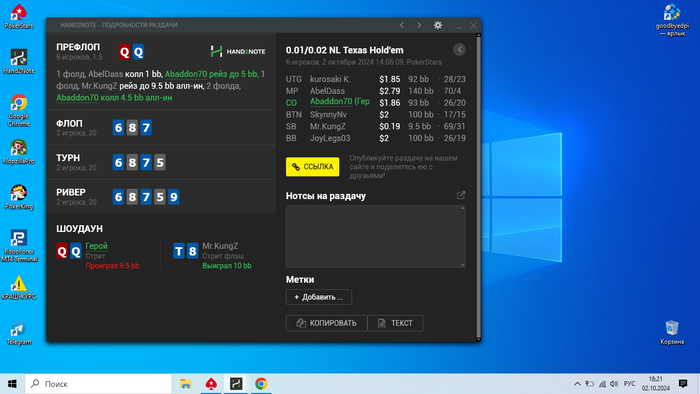This screenshot has width=700, height=394.
Task: Open Chrome from the taskbar
Action: click(x=261, y=384)
